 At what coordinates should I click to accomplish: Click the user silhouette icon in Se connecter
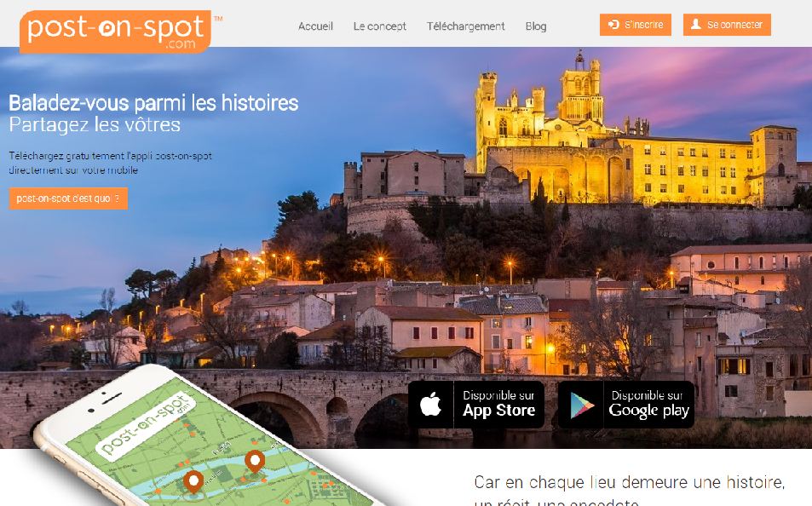pos(696,25)
